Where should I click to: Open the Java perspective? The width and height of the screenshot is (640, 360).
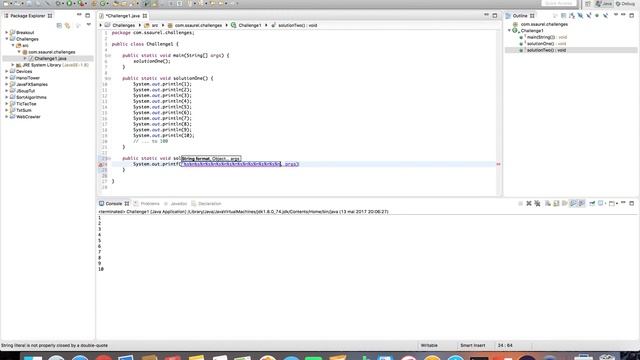pos(604,4)
